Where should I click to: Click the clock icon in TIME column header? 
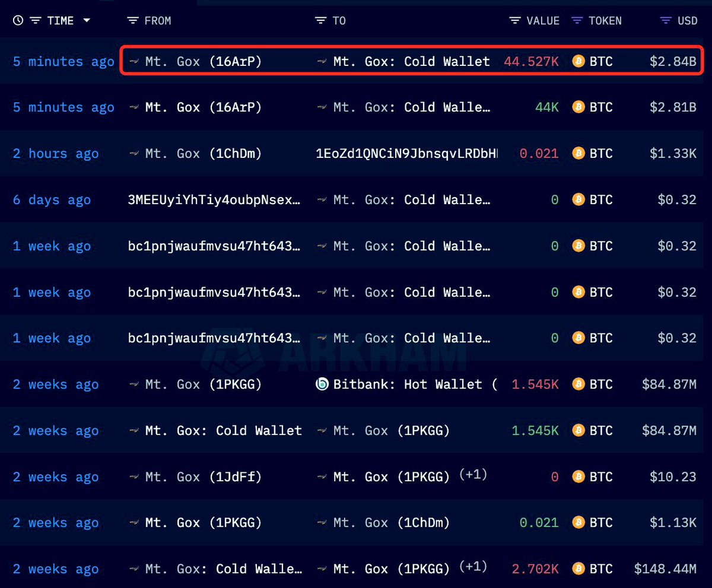(x=18, y=20)
